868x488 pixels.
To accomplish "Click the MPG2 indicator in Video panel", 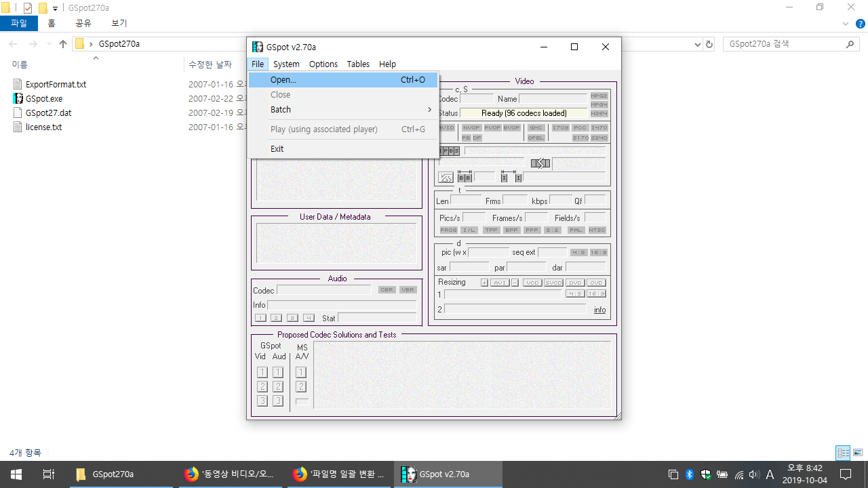I will pyautogui.click(x=599, y=96).
